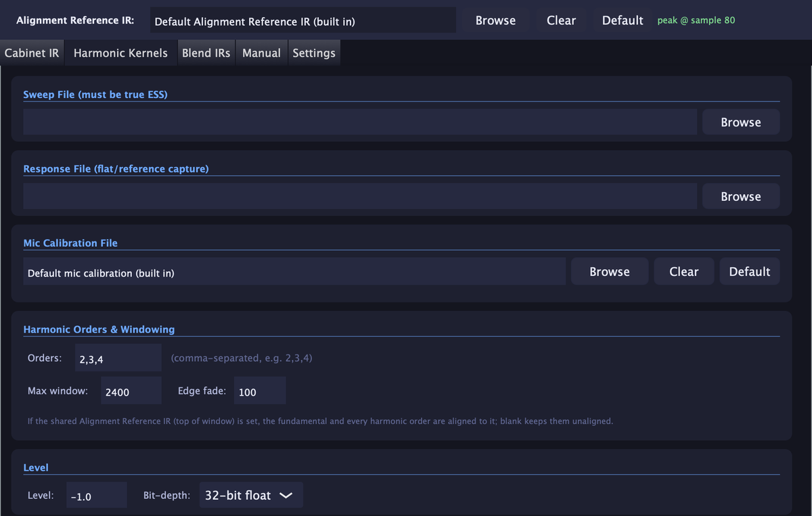Open the Settings tab
Viewport: 812px width, 516px height.
coord(314,53)
